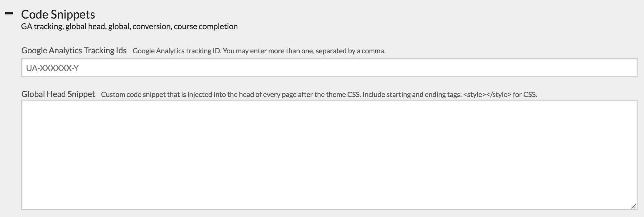The width and height of the screenshot is (644, 217).
Task: Place cursor in the tracking ID input box
Action: click(329, 68)
